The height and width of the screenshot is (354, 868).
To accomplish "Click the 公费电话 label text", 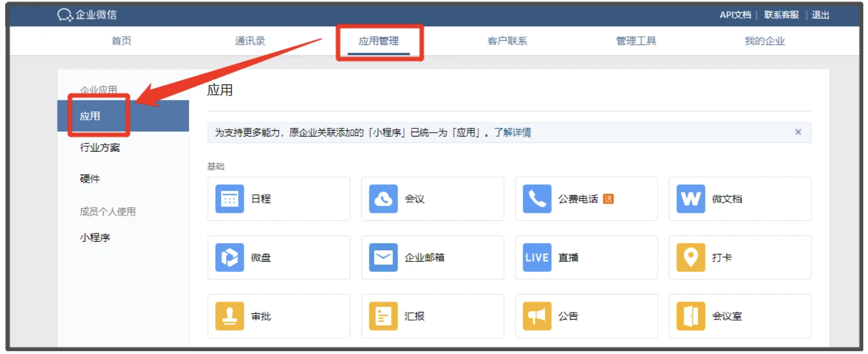I will (x=578, y=199).
